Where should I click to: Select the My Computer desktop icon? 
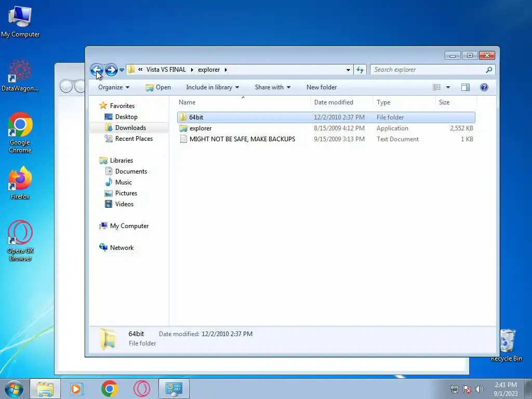pyautogui.click(x=20, y=22)
